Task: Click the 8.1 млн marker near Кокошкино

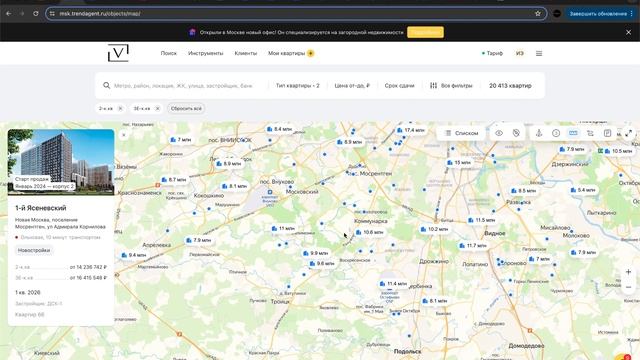Action: pos(235,186)
